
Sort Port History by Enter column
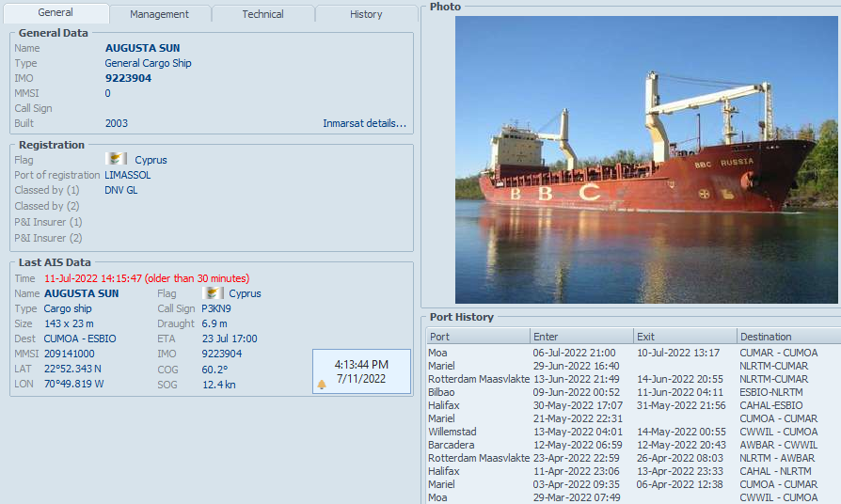[x=582, y=337]
